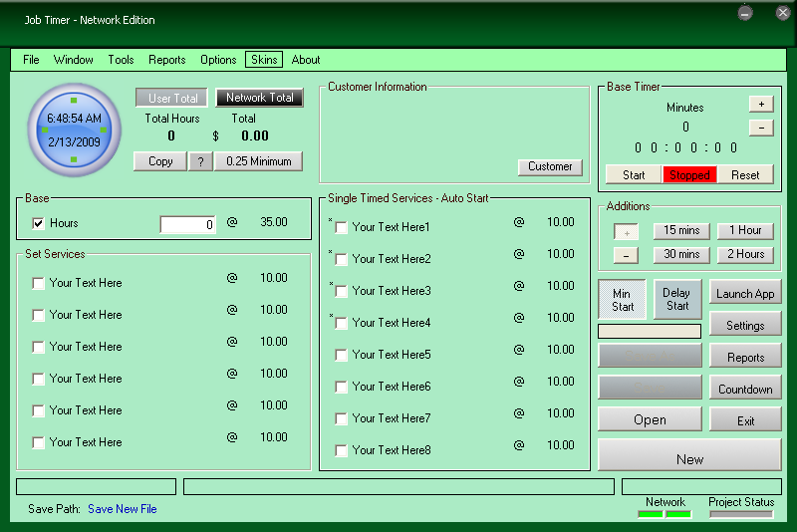Screen dimensions: 797x532
Task: Check the fourth Set Services checkbox
Action: [38, 379]
